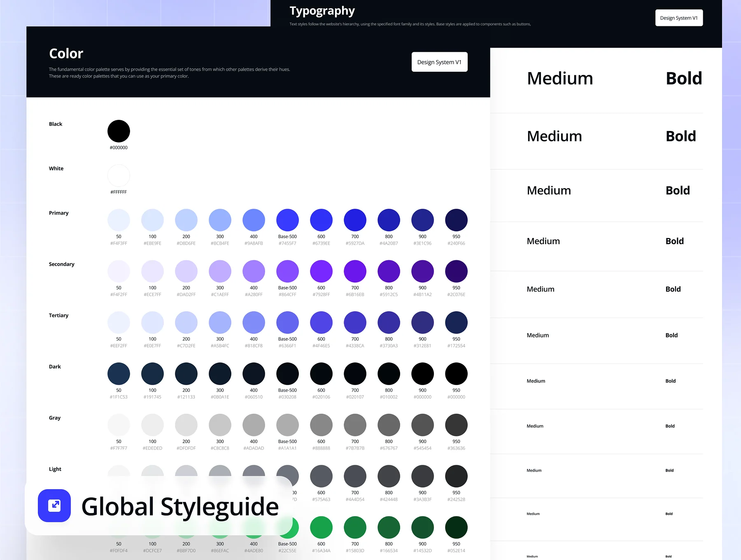Screen dimensions: 741x560
Task: Pick Primary Base-500 swatch #7455F7
Action: pyautogui.click(x=287, y=220)
